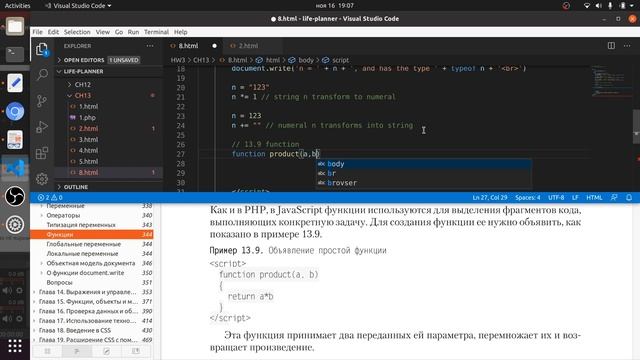The image size is (640, 360).
Task: Open the Explorer view in activity bar
Action: 42,49
